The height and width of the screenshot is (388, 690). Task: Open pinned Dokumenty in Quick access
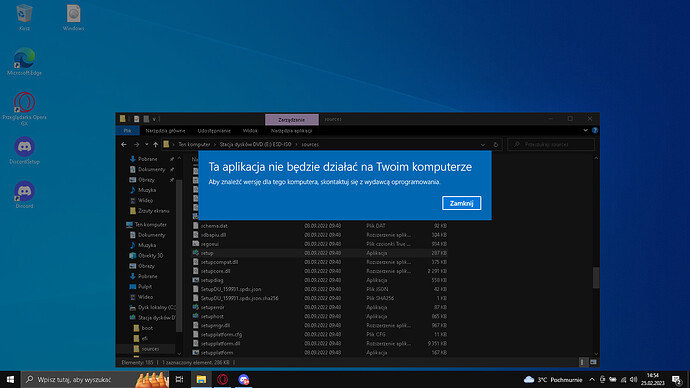tap(151, 169)
